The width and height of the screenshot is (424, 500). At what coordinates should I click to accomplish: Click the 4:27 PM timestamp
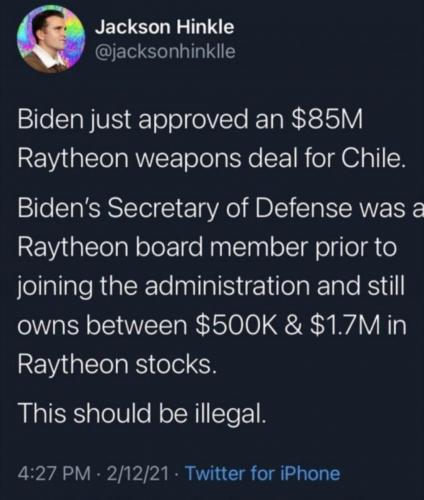(53, 473)
